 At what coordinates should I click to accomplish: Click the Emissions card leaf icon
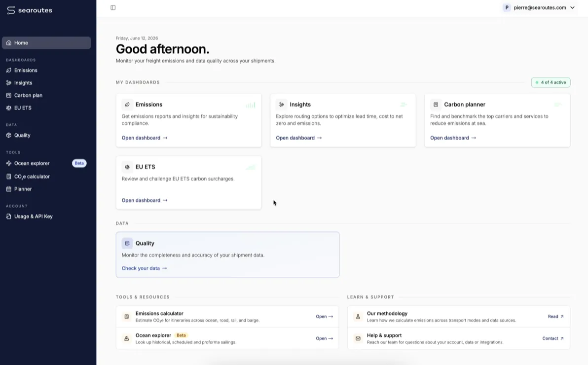[x=127, y=104]
